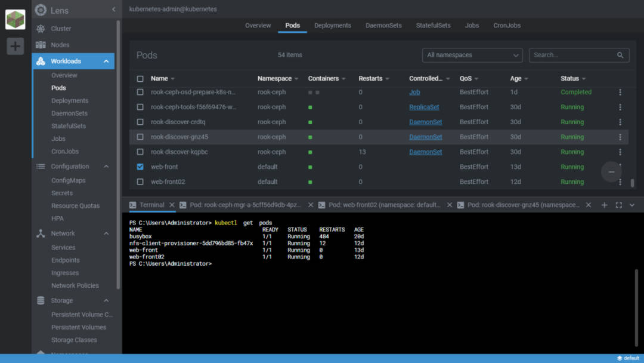The height and width of the screenshot is (363, 644).
Task: Check the web-front02 pod checkbox
Action: 140,181
